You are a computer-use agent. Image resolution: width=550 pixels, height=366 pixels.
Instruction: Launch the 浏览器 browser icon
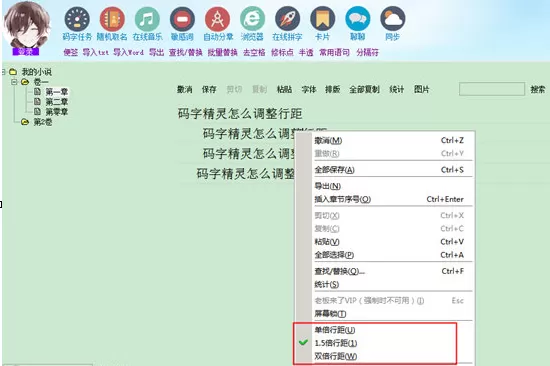[253, 19]
